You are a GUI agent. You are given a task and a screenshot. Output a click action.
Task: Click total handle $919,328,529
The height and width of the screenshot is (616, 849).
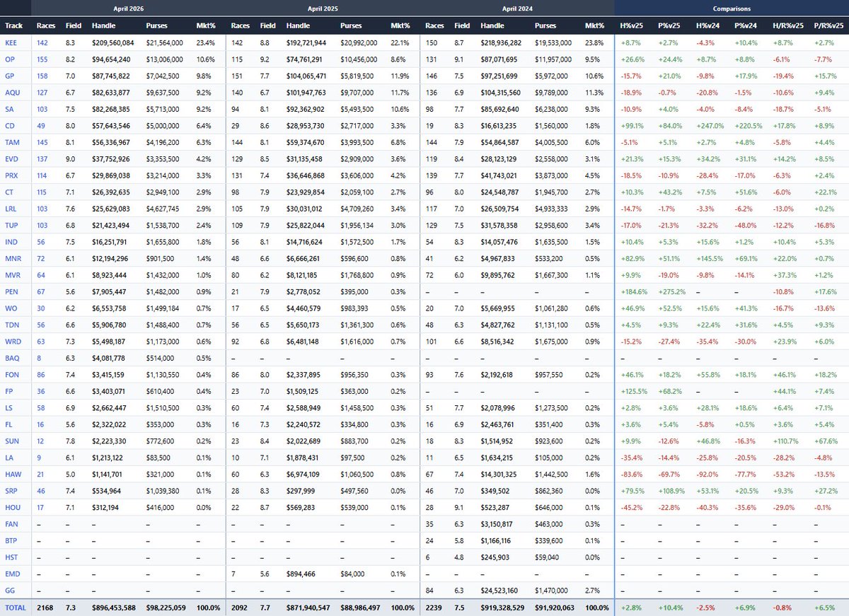(x=504, y=607)
